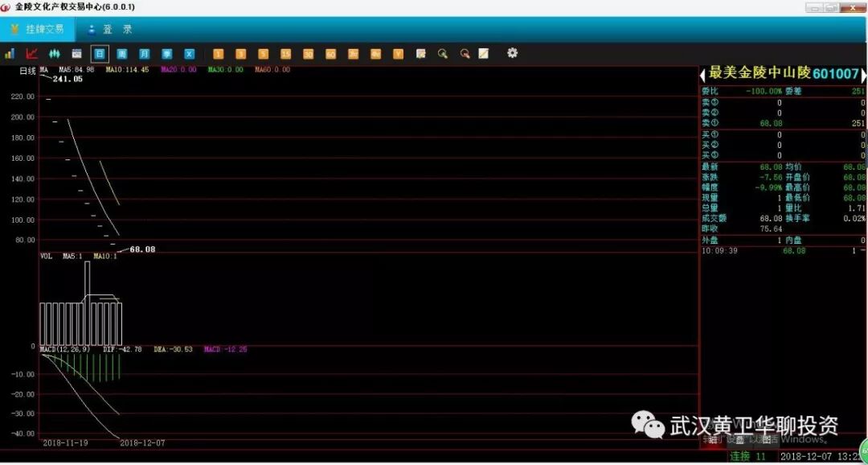Select the 30-minute orange period button

(309, 54)
